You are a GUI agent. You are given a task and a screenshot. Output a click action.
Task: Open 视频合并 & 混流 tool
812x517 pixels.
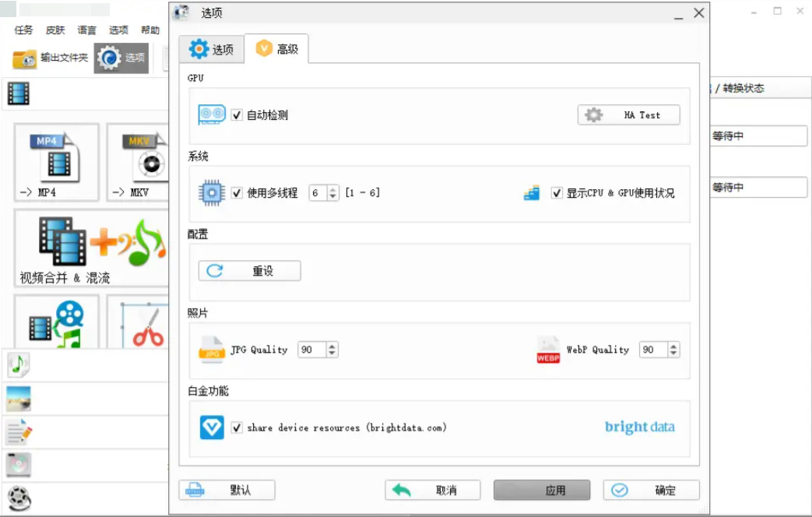92,248
